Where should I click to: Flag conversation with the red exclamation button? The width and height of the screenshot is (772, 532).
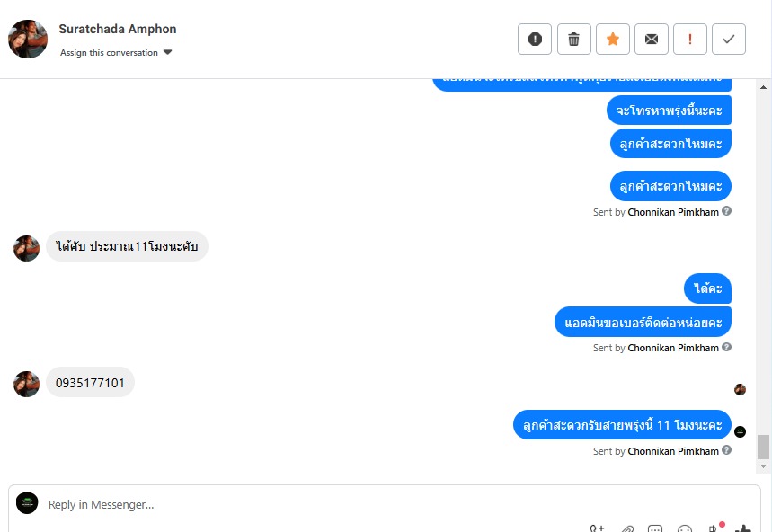(x=690, y=39)
